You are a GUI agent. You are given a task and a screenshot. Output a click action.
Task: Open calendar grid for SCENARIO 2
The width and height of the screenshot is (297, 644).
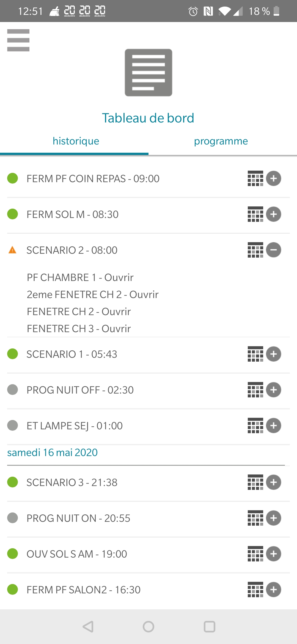click(255, 250)
